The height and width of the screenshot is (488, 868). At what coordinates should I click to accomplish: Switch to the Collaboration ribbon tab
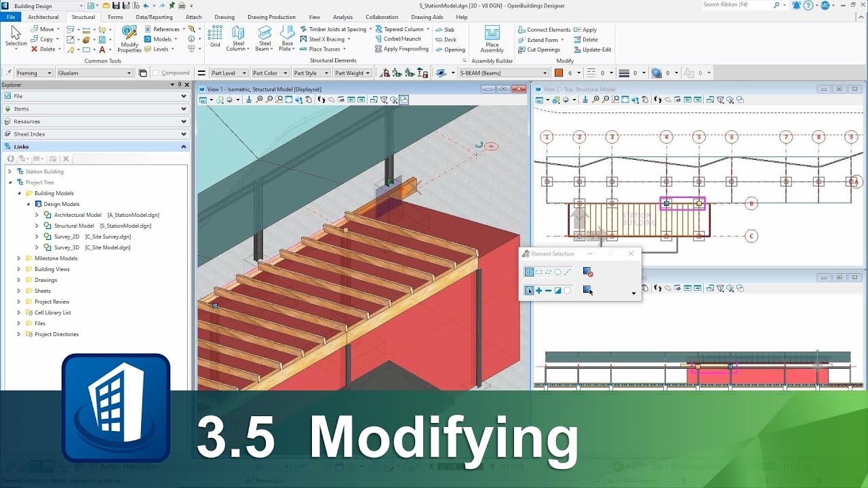click(382, 17)
